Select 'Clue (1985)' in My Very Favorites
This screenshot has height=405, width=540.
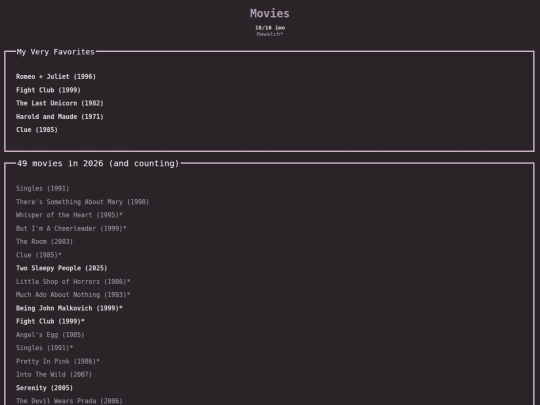[x=37, y=129]
